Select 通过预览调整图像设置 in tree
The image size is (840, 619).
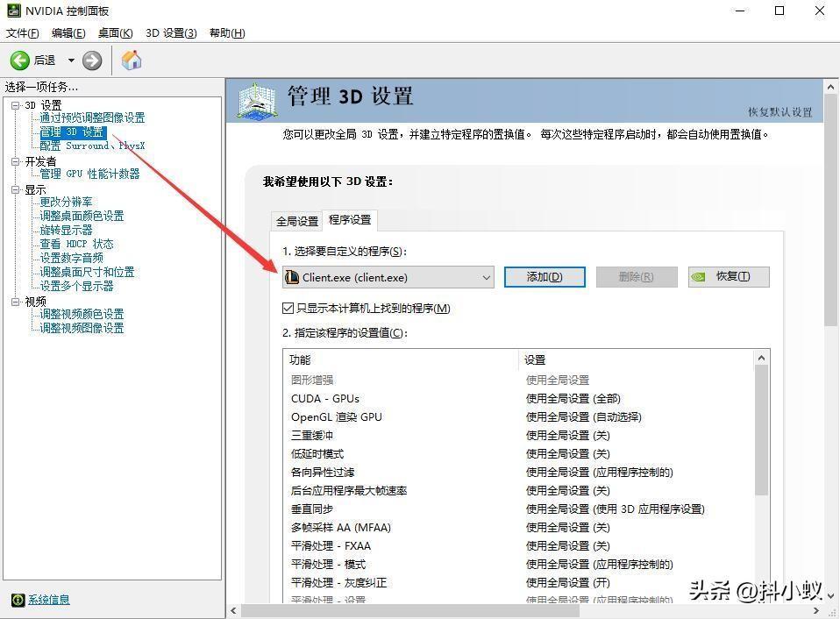(92, 117)
